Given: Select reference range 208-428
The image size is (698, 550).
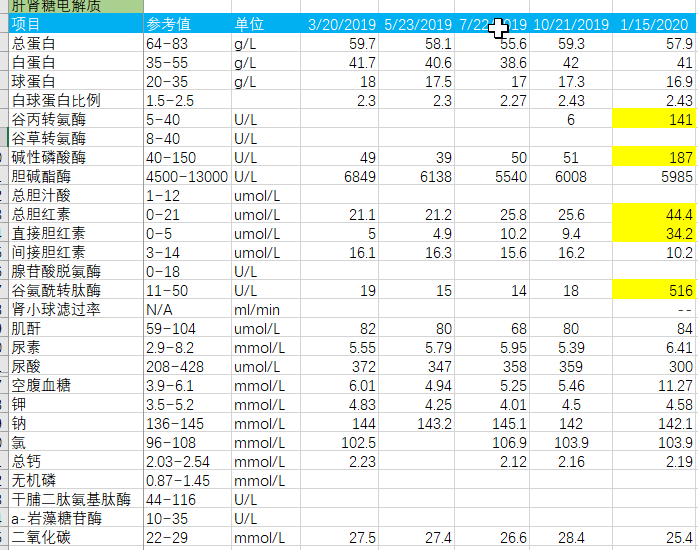Looking at the screenshot, I should tap(175, 367).
